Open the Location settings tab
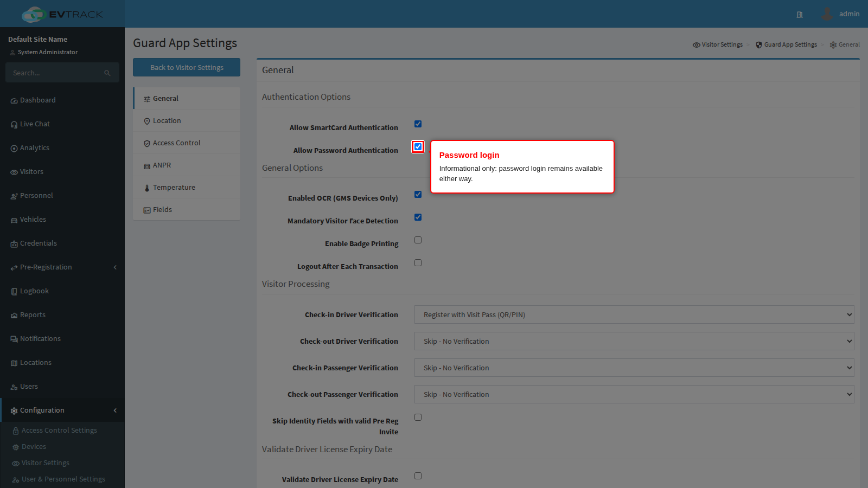Image resolution: width=868 pixels, height=488 pixels. point(187,120)
